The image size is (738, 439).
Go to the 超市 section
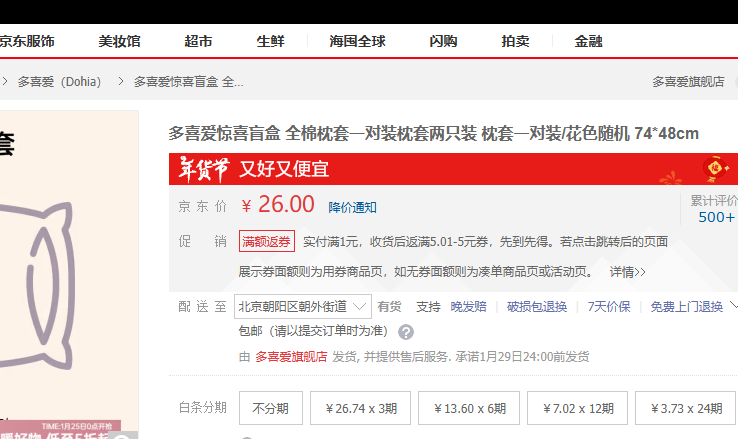[x=198, y=41]
